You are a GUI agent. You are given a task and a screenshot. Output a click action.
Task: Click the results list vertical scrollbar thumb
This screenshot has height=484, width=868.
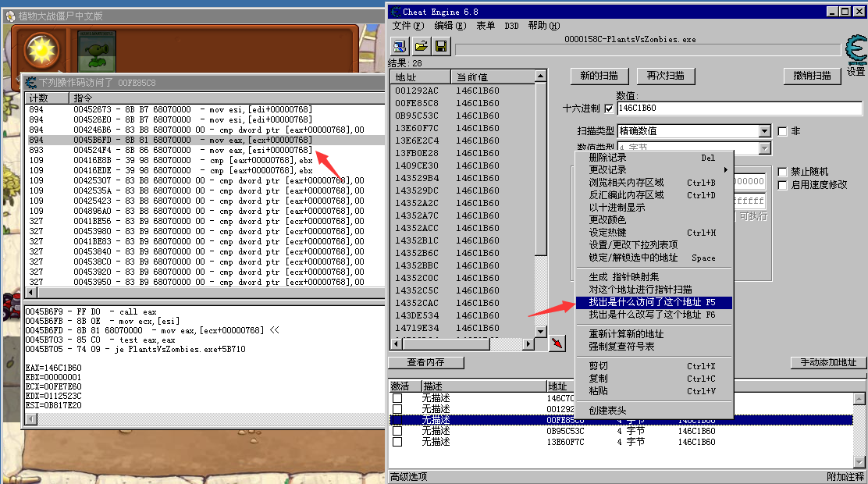pyautogui.click(x=541, y=169)
